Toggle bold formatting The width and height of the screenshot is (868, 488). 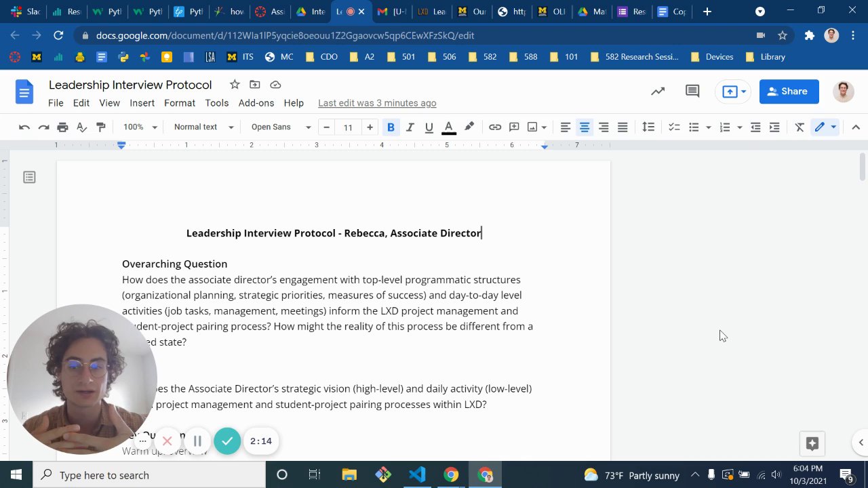point(391,127)
